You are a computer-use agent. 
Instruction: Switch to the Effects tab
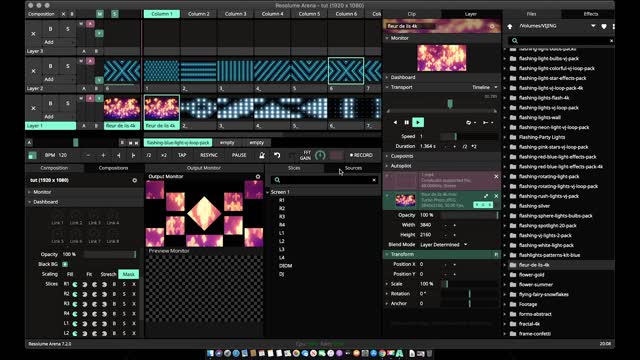(591, 14)
